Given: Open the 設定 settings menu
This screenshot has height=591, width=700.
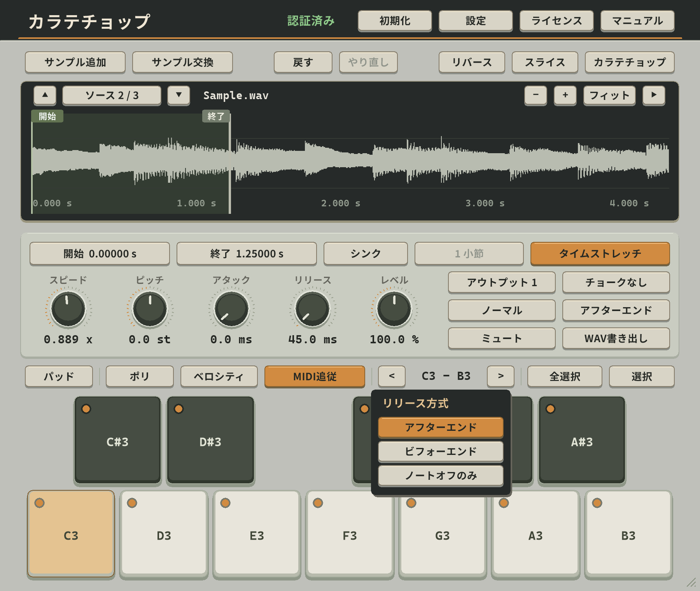Looking at the screenshot, I should click(476, 21).
